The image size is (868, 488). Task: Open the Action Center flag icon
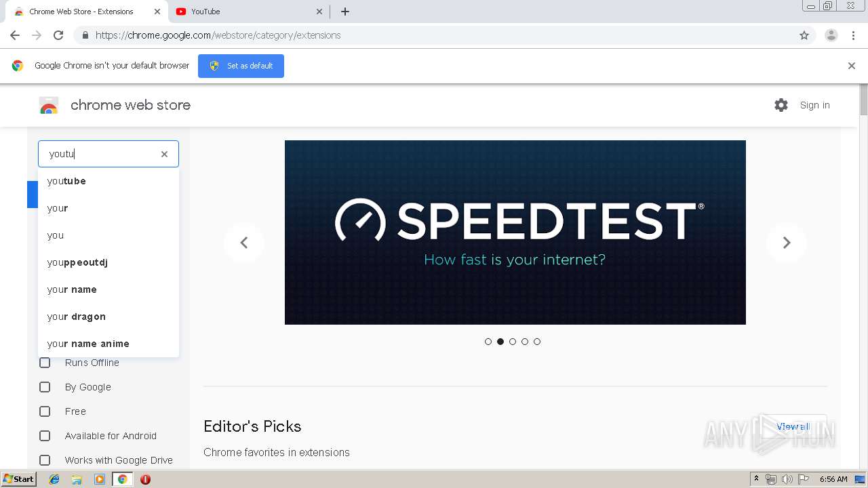pos(804,479)
